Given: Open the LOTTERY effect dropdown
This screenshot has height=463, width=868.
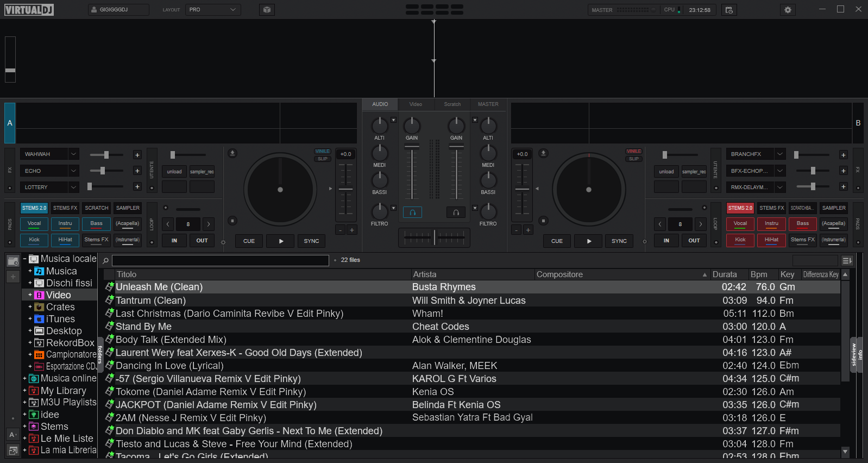Looking at the screenshot, I should tap(74, 187).
